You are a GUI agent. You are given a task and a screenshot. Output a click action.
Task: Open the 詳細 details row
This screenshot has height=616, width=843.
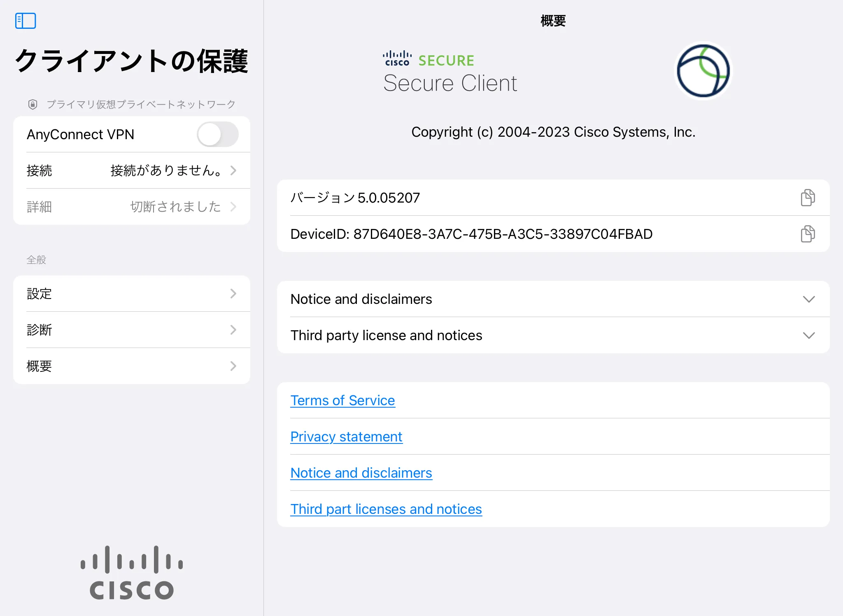pos(132,207)
